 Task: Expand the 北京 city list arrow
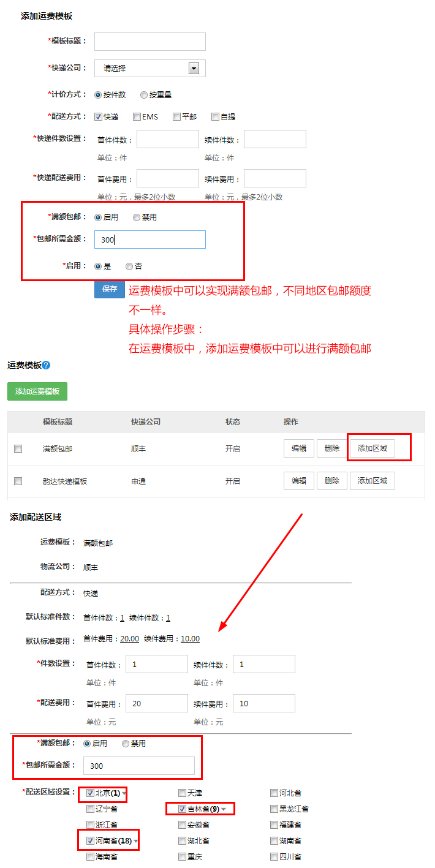click(x=124, y=793)
